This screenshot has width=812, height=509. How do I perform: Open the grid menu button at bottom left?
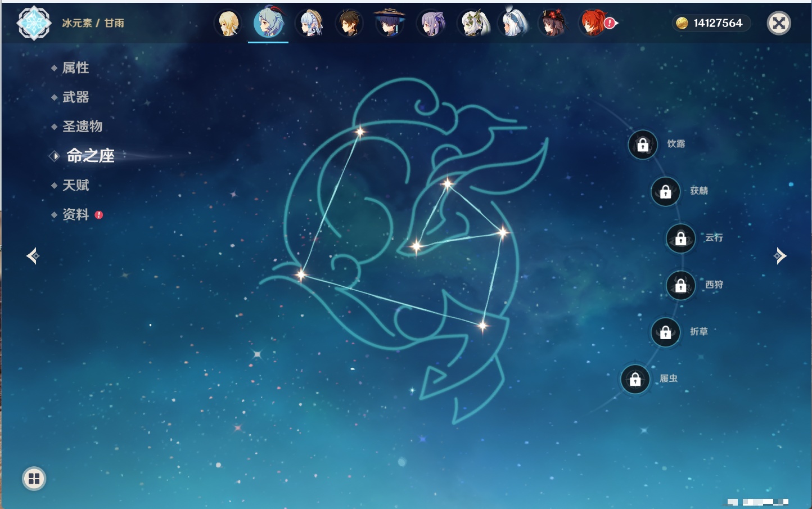point(34,479)
